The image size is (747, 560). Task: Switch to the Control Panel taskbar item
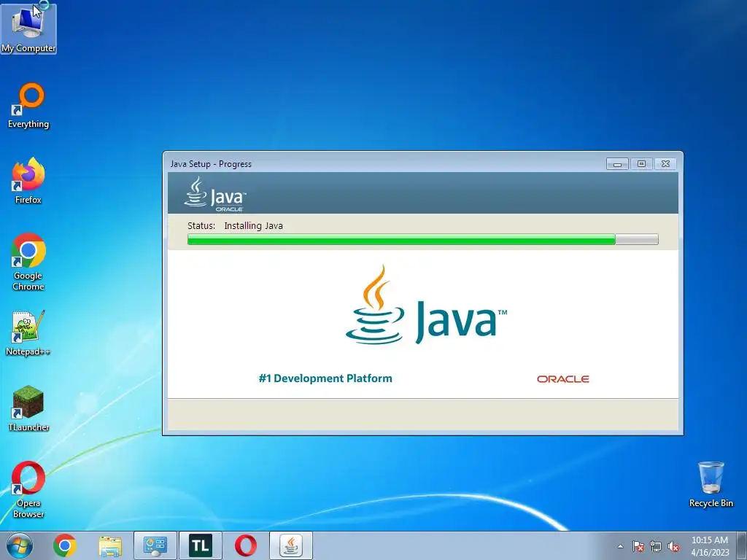[155, 545]
